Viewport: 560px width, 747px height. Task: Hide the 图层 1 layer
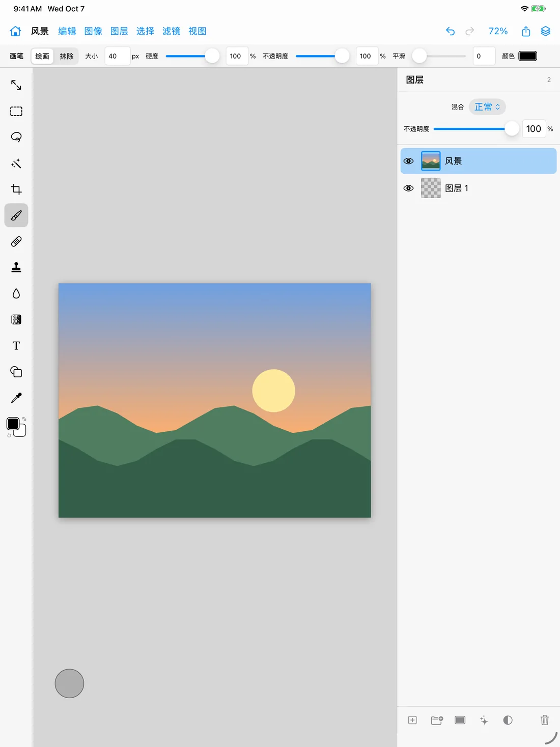408,188
